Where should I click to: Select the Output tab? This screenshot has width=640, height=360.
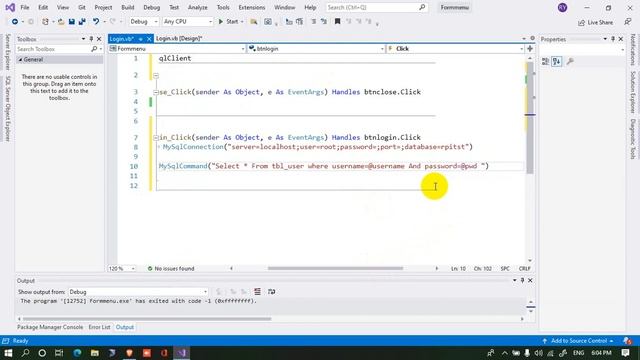click(x=124, y=327)
